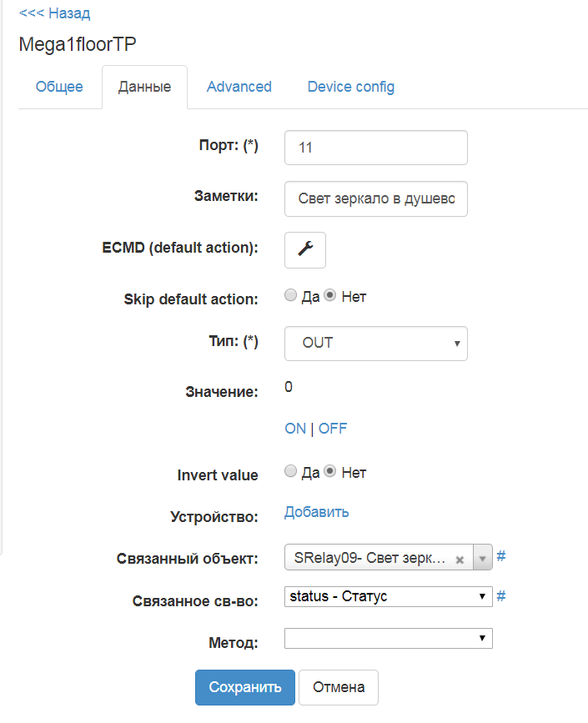Clear the SRelay09 linked object selection
The height and width of the screenshot is (723, 588).
pos(460,560)
